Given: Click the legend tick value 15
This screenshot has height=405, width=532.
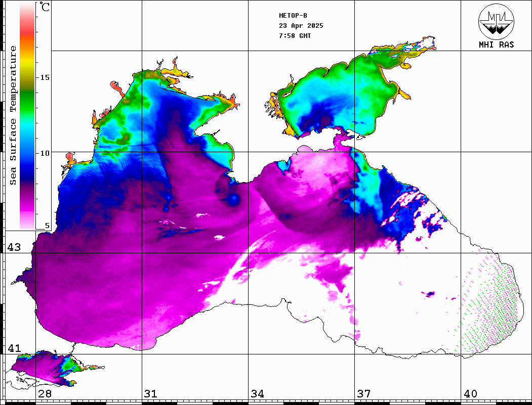Looking at the screenshot, I should 45,77.
